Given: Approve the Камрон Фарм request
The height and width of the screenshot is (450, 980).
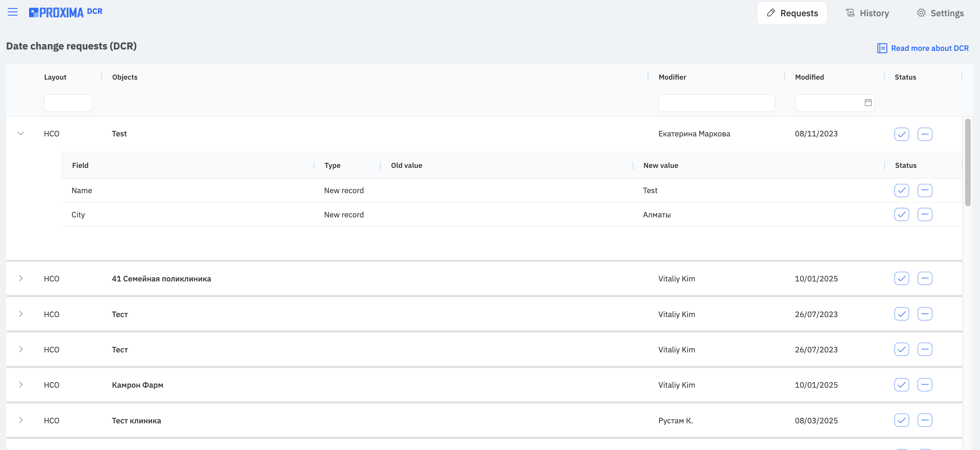Looking at the screenshot, I should 901,385.
